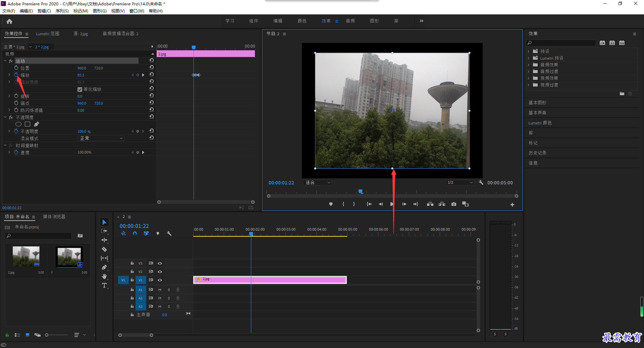This screenshot has width=644, height=348.
Task: Solo audio track A2
Action: pos(169,298)
